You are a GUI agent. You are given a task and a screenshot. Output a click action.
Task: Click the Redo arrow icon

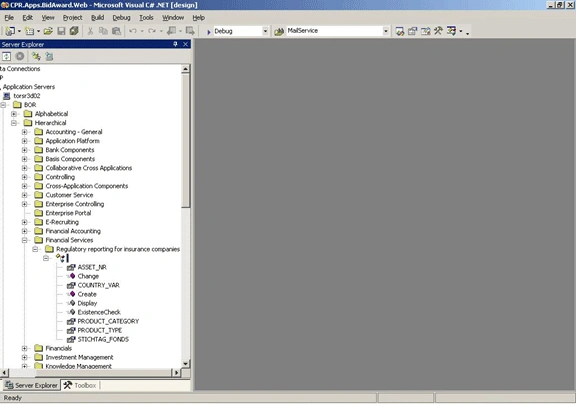tap(152, 31)
